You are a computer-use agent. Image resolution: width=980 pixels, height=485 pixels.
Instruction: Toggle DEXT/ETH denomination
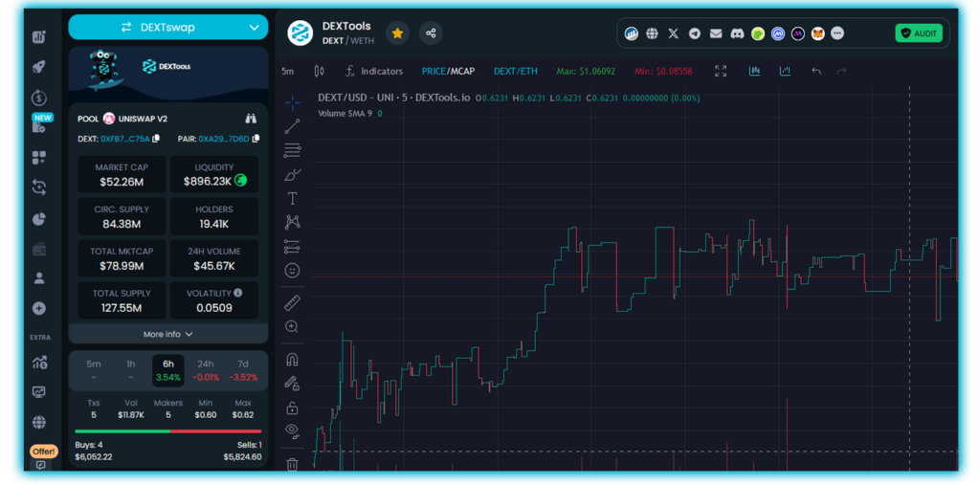tap(516, 71)
